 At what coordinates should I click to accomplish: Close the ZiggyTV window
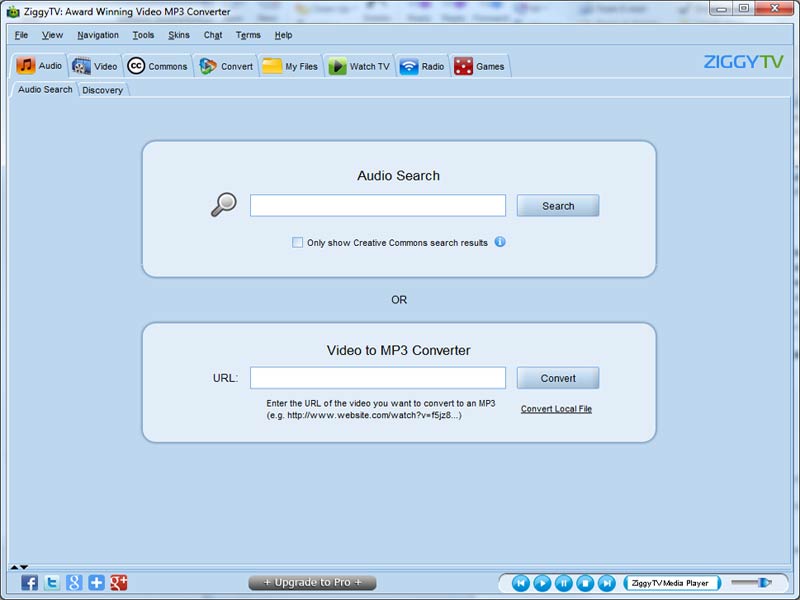[x=774, y=9]
